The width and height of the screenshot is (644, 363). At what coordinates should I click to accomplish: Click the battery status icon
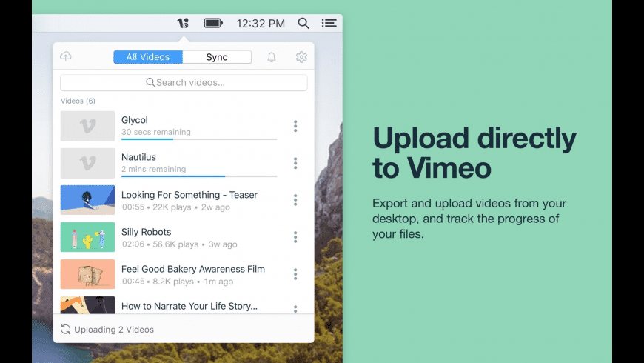click(x=213, y=23)
